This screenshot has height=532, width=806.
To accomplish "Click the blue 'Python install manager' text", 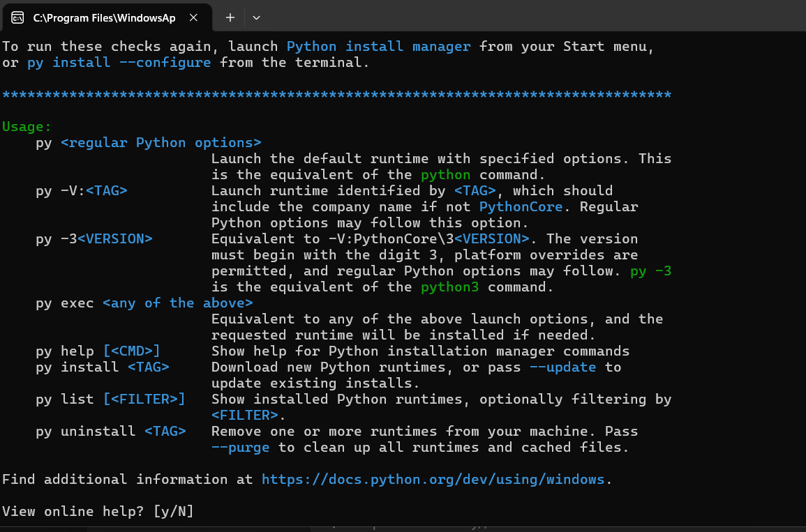I will coord(378,47).
